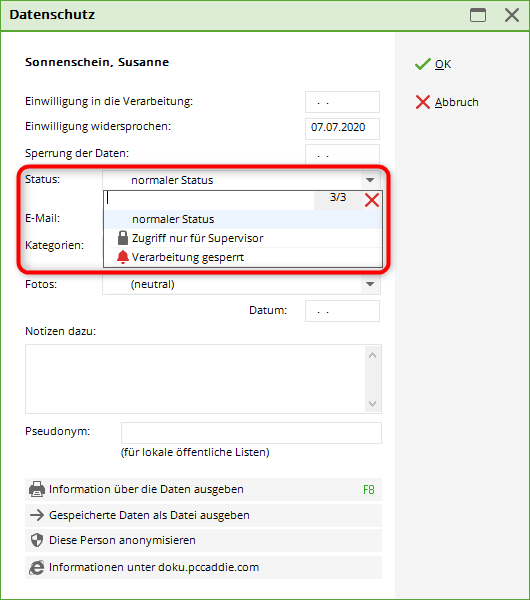Click the printer icon for data information
Screen dimensions: 530x600
pos(37,489)
